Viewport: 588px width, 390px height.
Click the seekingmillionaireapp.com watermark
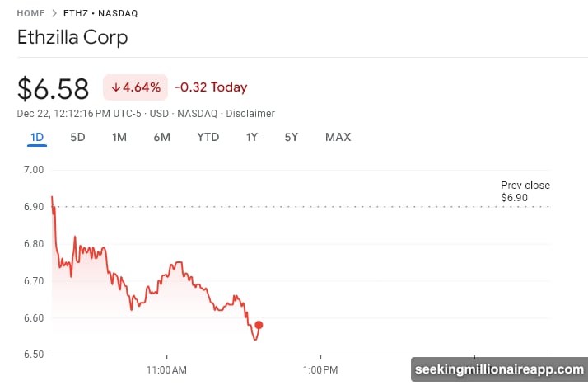(x=498, y=369)
